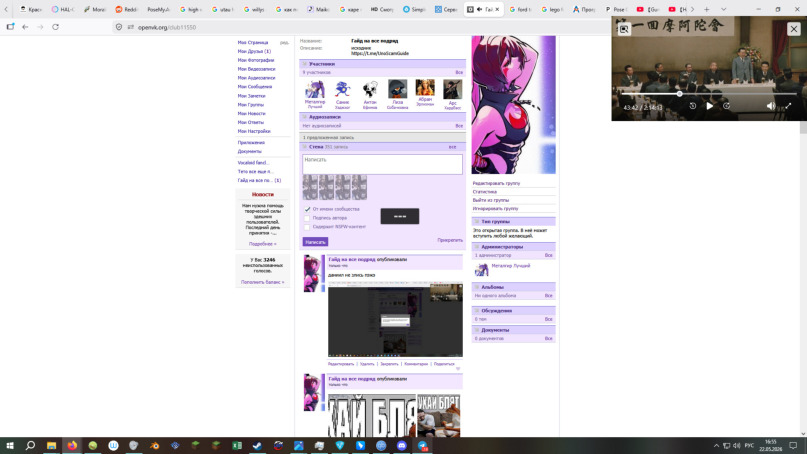Image resolution: width=807 pixels, height=454 pixels.
Task: Mute the picture-in-picture video volume
Action: (770, 106)
